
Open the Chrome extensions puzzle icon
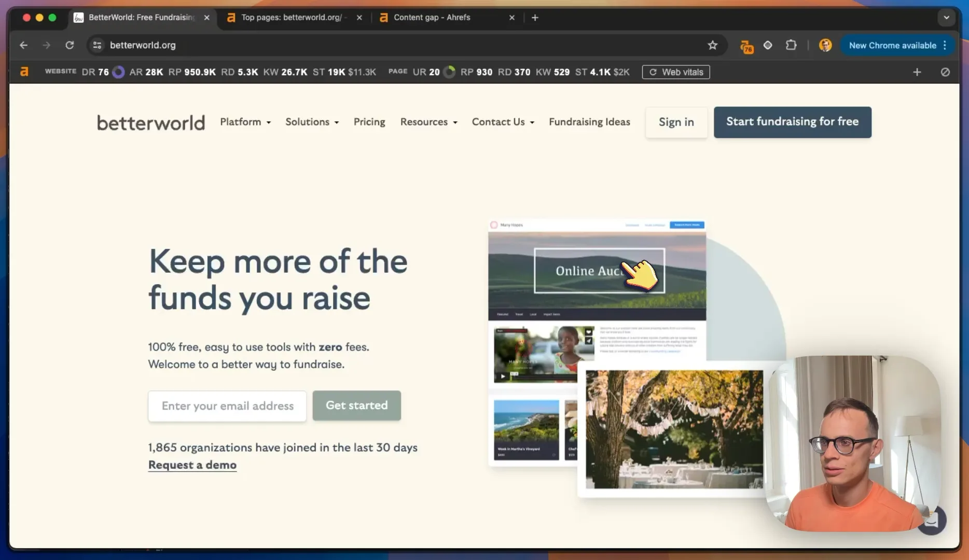(791, 45)
